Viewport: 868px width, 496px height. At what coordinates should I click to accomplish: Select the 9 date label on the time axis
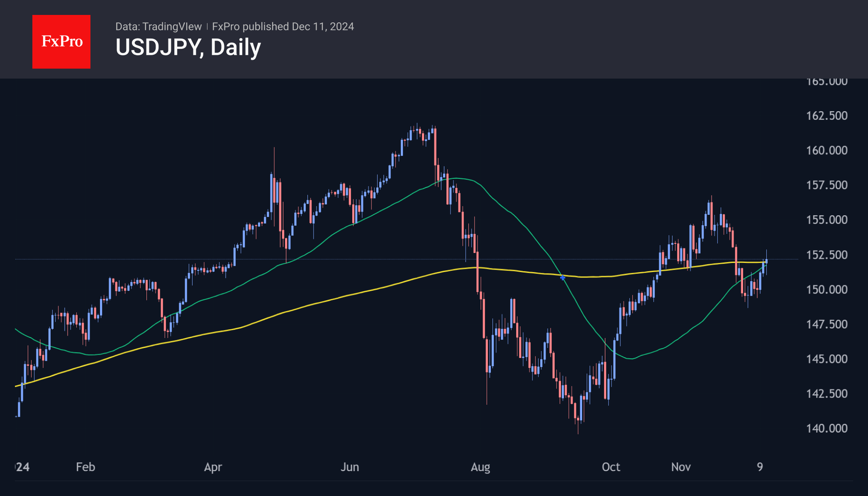pos(760,467)
